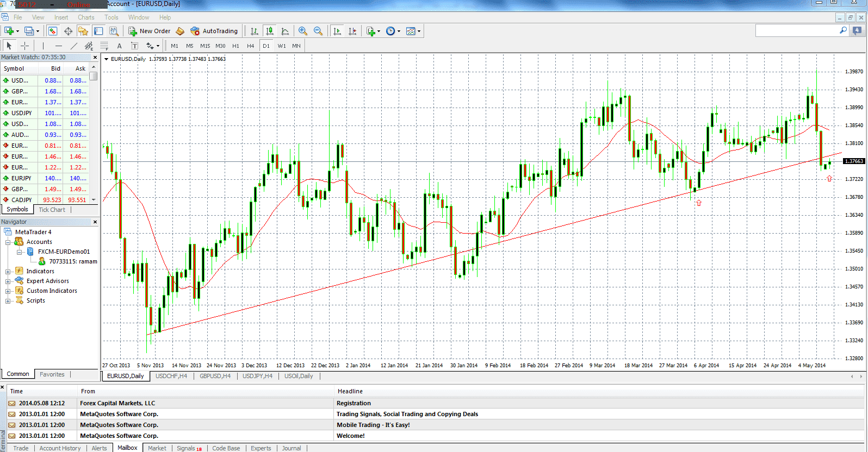Select the trendline drawing tool
The height and width of the screenshot is (452, 868).
(x=73, y=46)
